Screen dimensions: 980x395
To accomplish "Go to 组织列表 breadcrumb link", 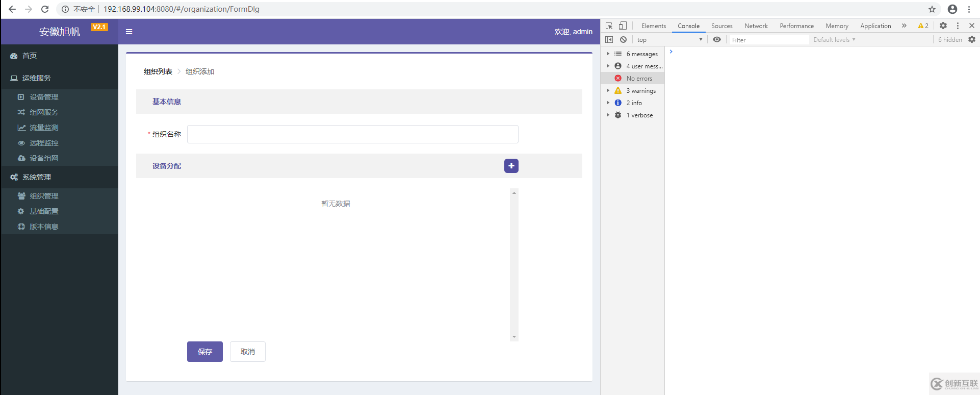I will (158, 71).
